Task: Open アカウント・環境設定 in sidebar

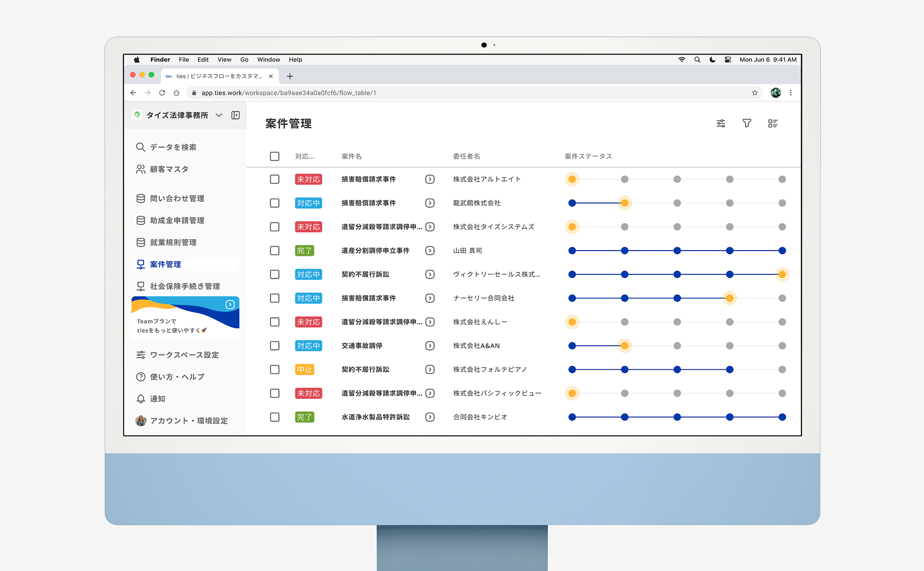Action: click(x=188, y=421)
